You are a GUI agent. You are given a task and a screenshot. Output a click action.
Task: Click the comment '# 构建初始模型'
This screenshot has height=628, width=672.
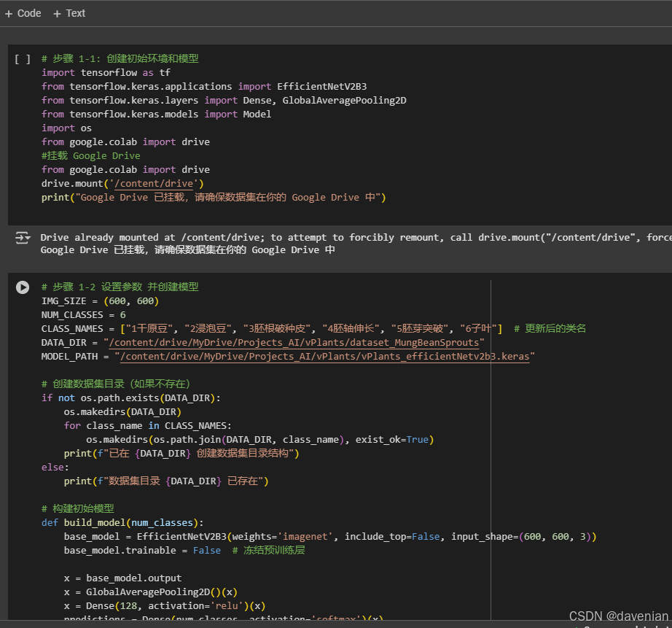(x=77, y=509)
